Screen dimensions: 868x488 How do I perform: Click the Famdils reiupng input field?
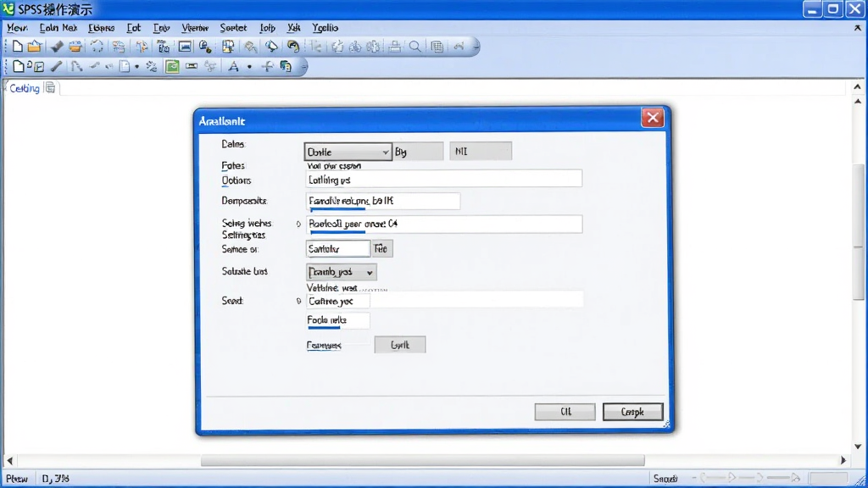point(382,201)
